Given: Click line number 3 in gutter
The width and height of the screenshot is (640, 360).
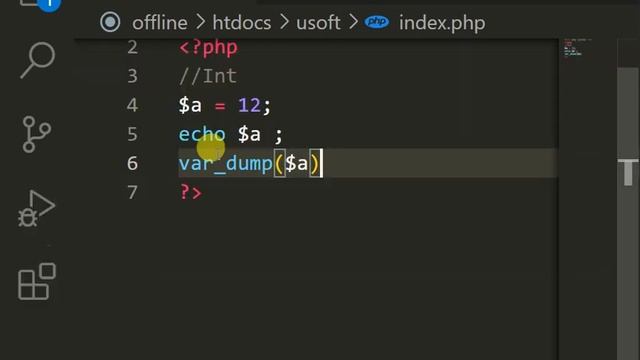Looking at the screenshot, I should (132, 76).
